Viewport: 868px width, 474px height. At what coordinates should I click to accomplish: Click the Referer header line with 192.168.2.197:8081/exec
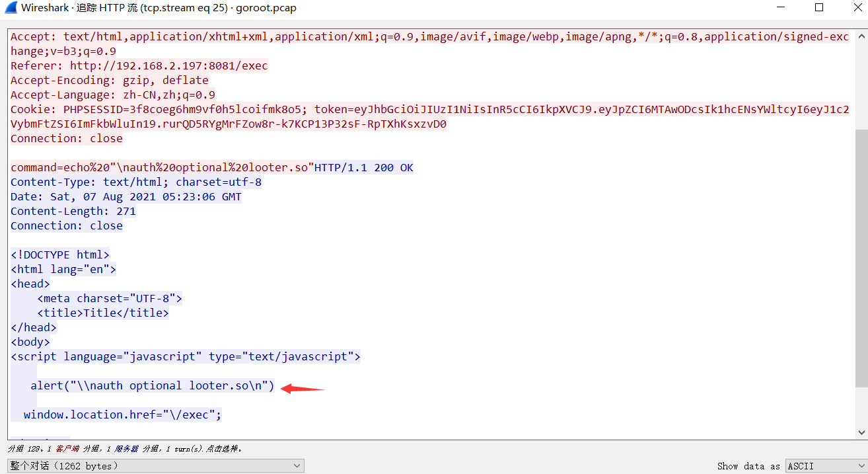pos(139,65)
